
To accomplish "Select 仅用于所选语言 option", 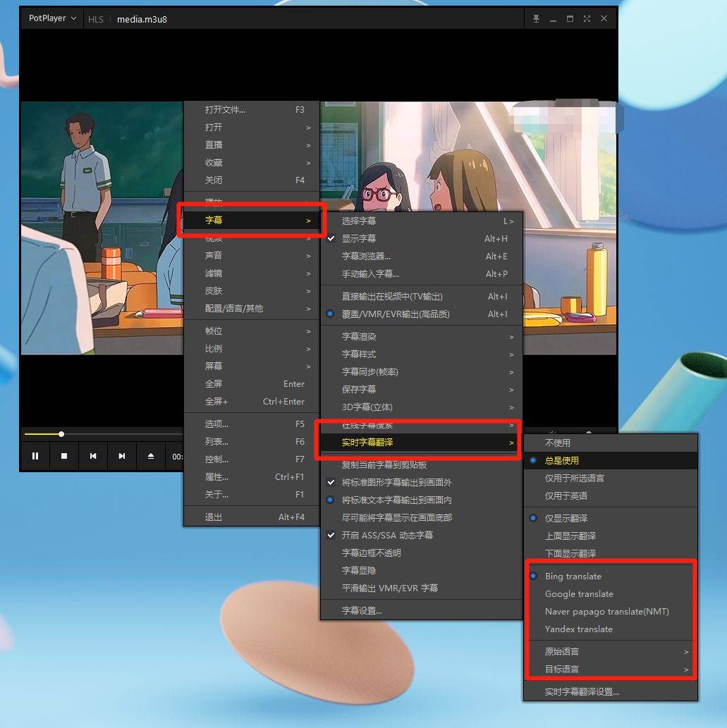I will 611,479.
